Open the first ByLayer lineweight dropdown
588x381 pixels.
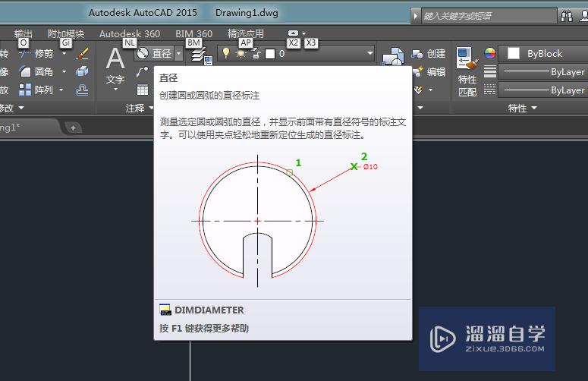point(543,71)
